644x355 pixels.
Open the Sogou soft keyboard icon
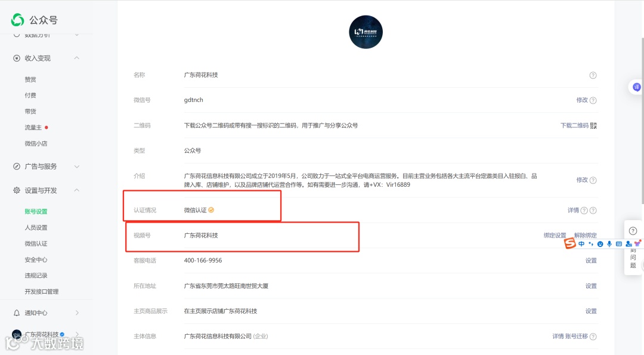(619, 243)
